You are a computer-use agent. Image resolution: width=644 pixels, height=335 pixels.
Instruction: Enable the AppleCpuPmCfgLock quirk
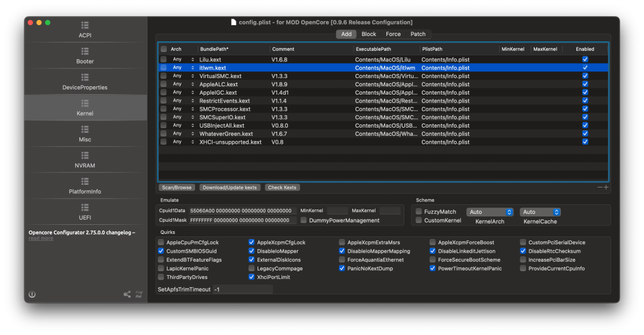(161, 242)
